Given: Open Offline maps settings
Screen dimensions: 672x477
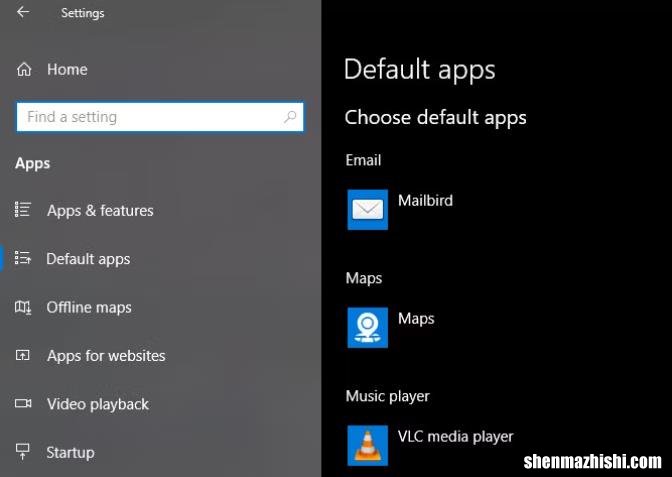Looking at the screenshot, I should 89,307.
